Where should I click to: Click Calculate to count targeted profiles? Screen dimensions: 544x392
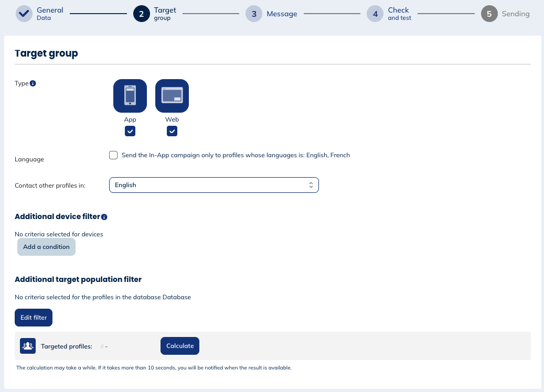pos(180,346)
